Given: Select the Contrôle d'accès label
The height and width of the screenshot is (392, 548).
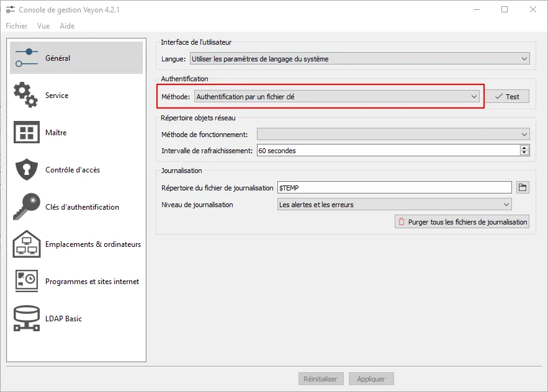Looking at the screenshot, I should point(73,170).
